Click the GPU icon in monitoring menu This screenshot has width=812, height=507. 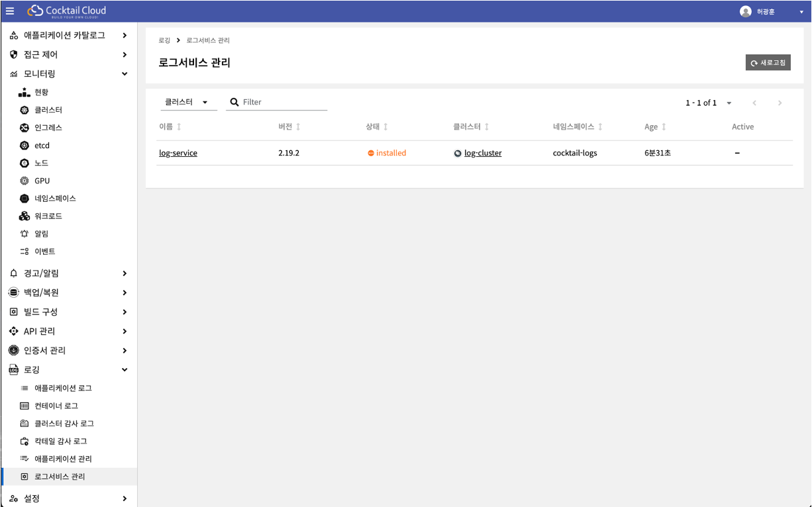click(x=25, y=181)
